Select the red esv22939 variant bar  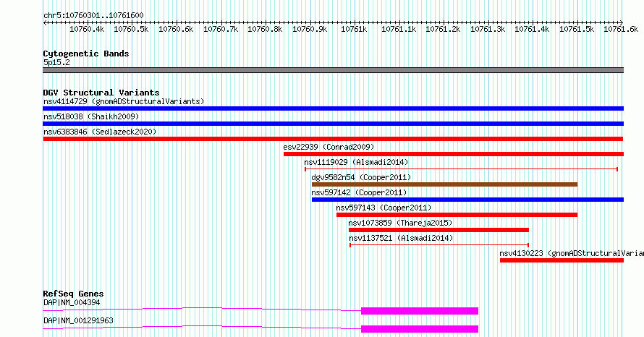point(454,154)
